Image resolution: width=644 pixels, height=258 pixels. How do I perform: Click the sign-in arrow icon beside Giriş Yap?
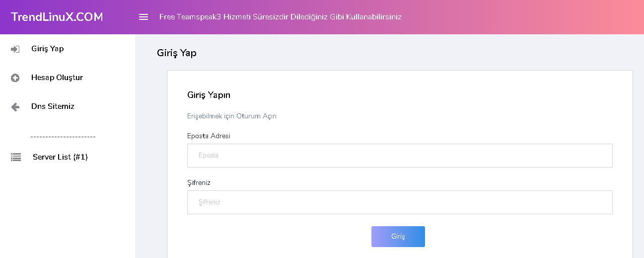(15, 49)
